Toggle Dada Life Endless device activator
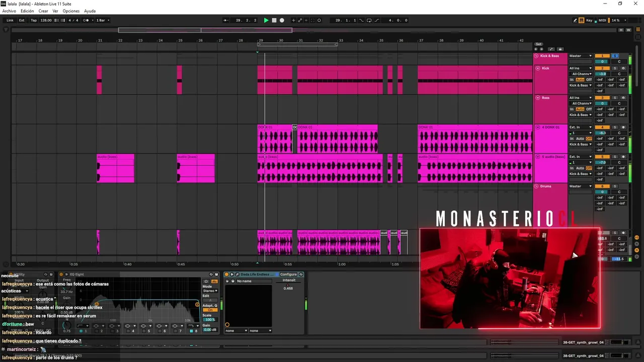This screenshot has height=362, width=644. click(226, 275)
